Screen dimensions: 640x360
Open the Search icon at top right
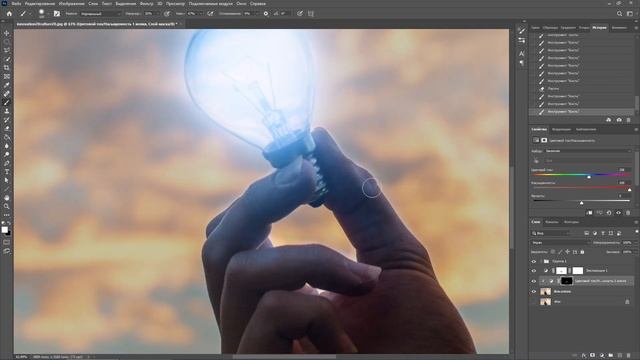(619, 13)
